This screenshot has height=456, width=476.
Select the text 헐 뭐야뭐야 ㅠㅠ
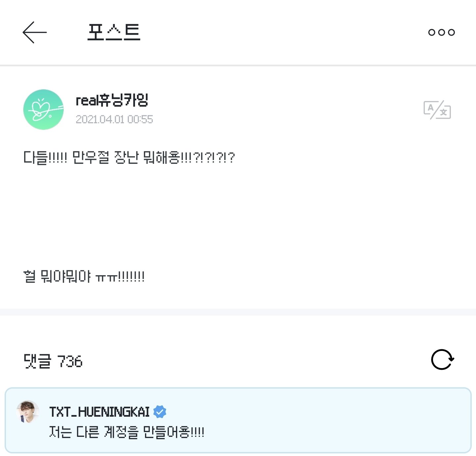[x=84, y=277]
